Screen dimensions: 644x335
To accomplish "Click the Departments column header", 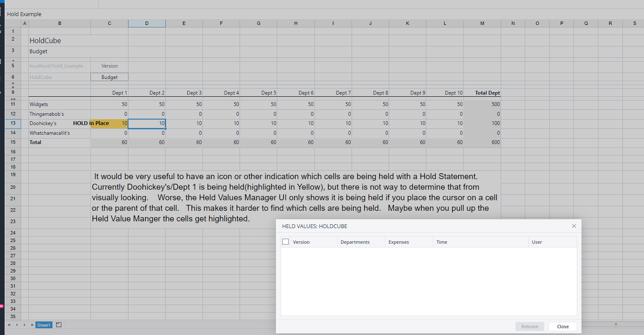I will 355,242.
